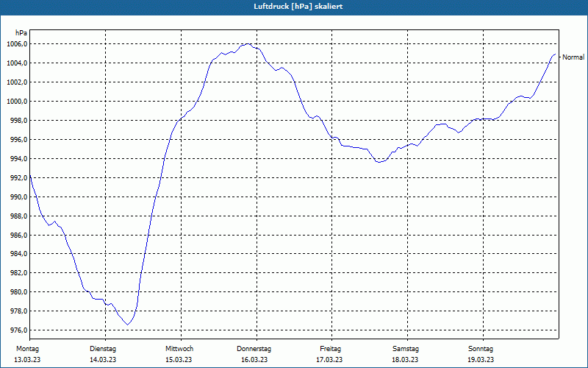Click the curve's end point beside 'Normal'
The width and height of the screenshot is (588, 368).
coord(555,54)
